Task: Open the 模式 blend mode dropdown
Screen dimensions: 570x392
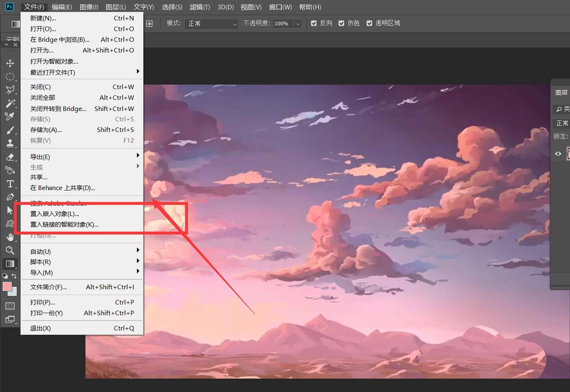Action: coord(212,23)
